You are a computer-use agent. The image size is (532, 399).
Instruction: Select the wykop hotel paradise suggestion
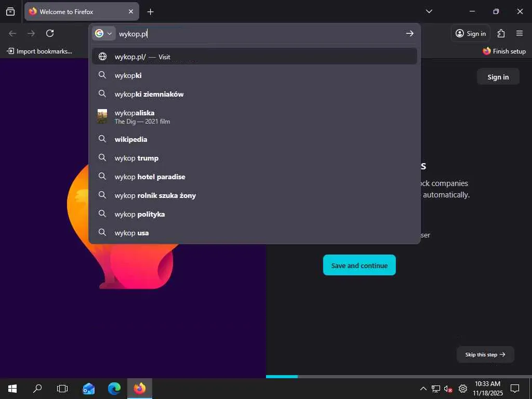pos(255,177)
